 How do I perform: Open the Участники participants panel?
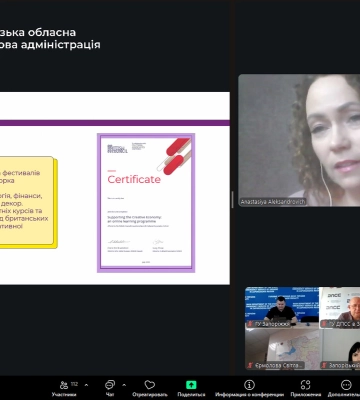point(65,388)
